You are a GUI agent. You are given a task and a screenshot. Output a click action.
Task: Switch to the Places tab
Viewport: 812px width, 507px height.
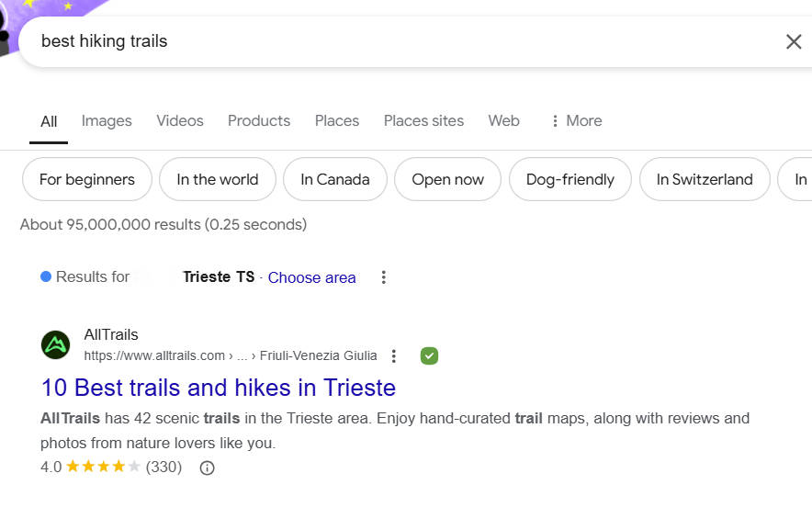(336, 120)
